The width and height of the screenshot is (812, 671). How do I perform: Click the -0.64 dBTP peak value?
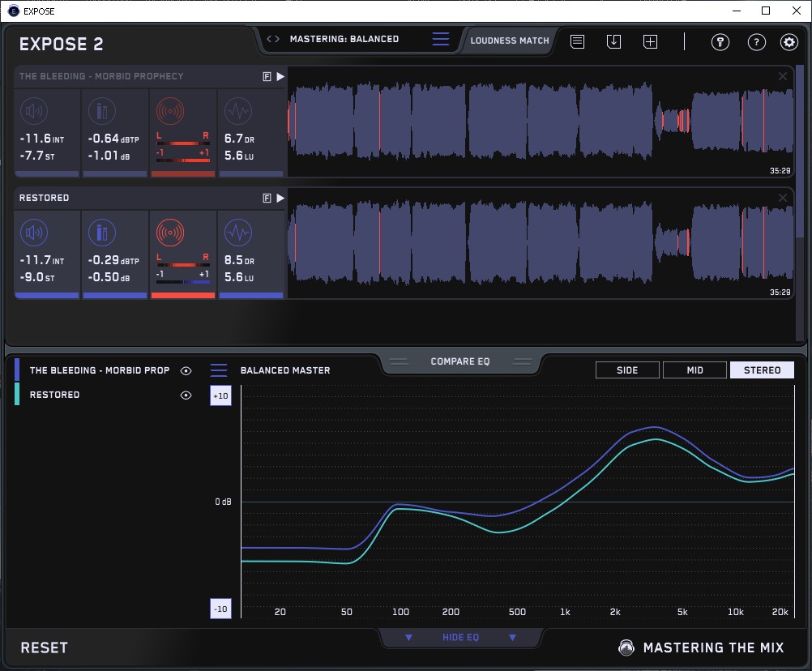point(113,139)
